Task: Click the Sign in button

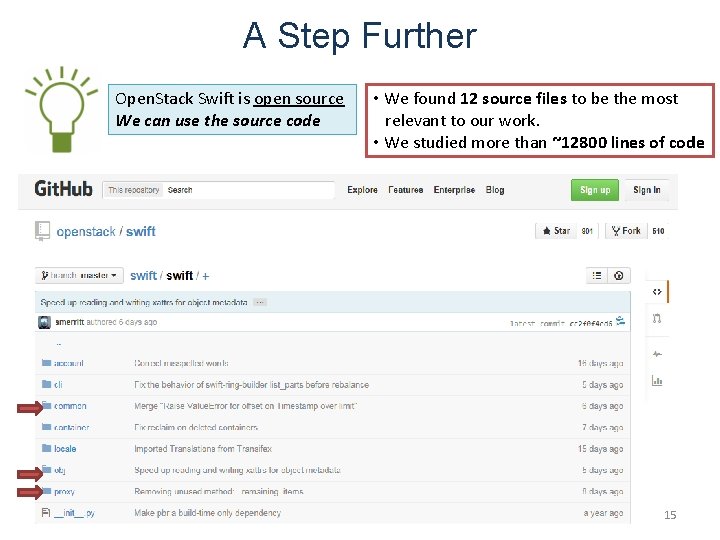Action: tap(647, 190)
